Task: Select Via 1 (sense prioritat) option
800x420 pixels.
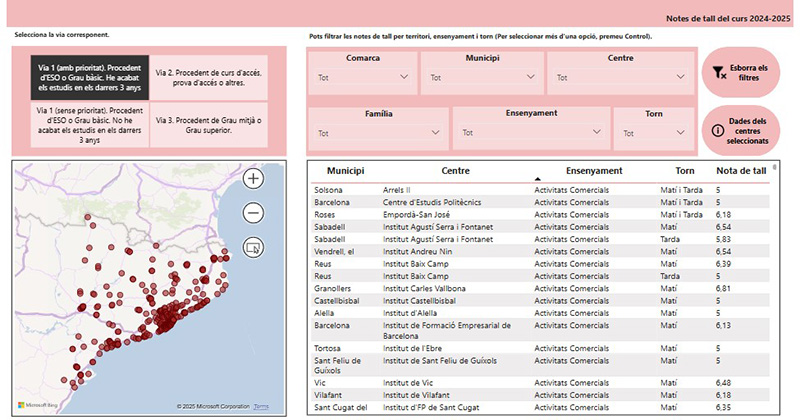Action: click(x=89, y=125)
